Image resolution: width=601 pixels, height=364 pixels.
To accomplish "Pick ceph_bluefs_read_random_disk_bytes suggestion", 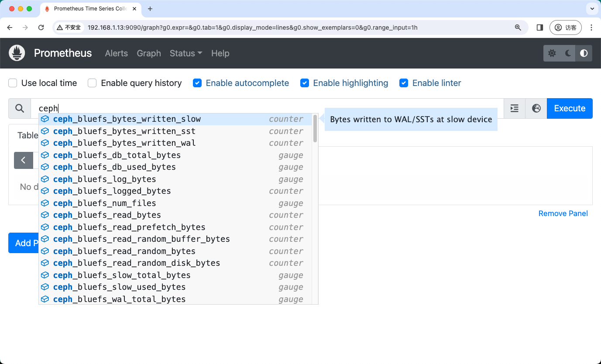I will pyautogui.click(x=175, y=263).
